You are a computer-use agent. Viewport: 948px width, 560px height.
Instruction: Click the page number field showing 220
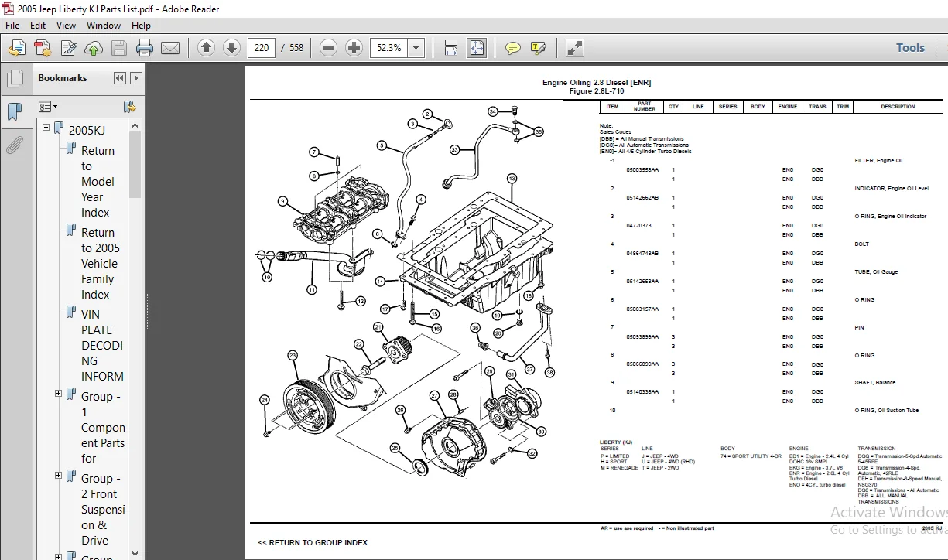[x=262, y=48]
